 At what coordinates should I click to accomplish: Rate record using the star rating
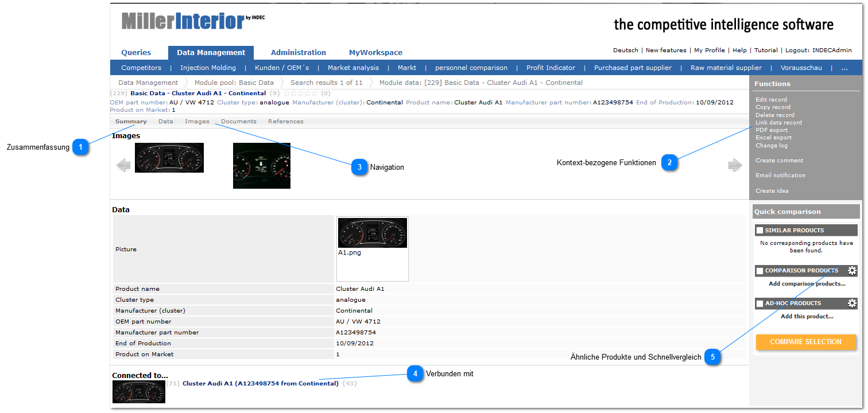point(300,93)
